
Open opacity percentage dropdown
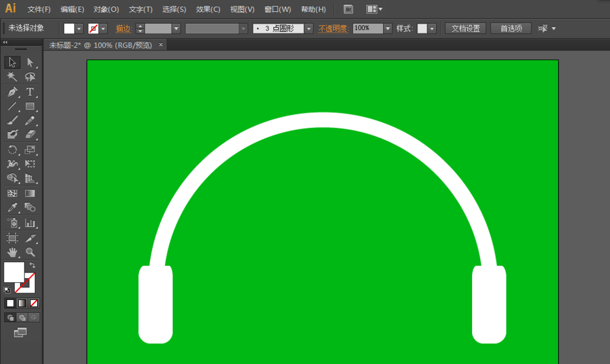tap(387, 29)
